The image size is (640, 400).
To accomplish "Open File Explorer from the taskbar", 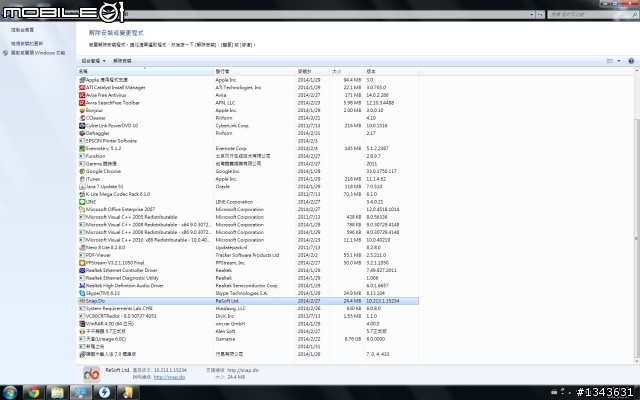I will pos(58,392).
